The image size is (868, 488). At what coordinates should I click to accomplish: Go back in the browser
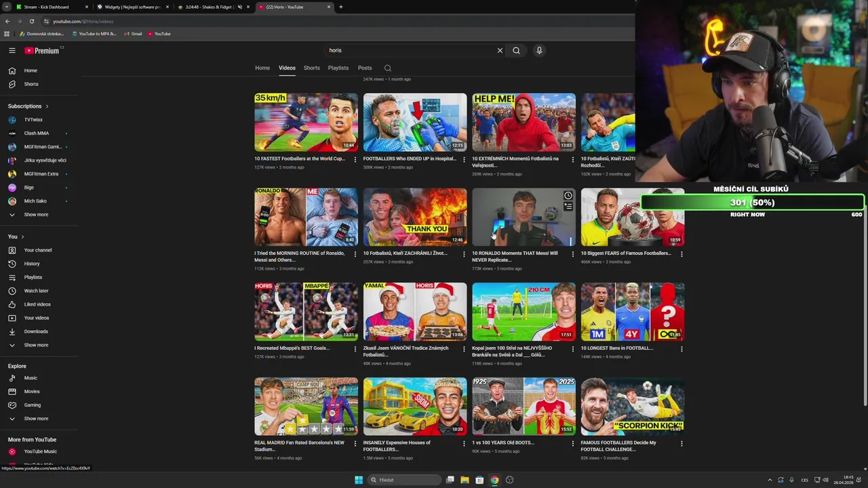[x=7, y=21]
